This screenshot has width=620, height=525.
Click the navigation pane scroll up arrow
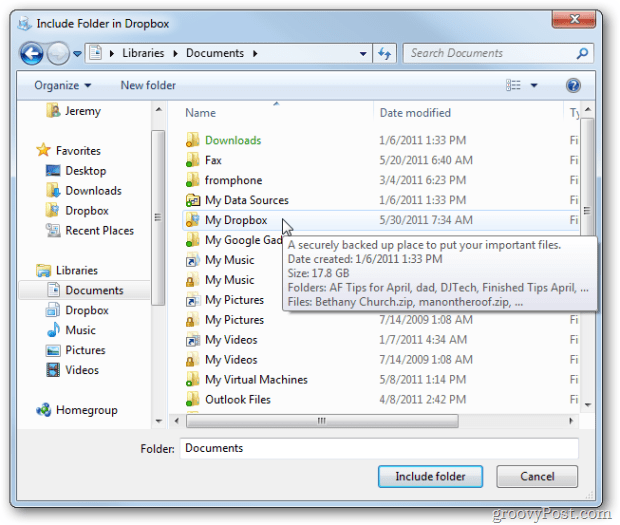[159, 109]
